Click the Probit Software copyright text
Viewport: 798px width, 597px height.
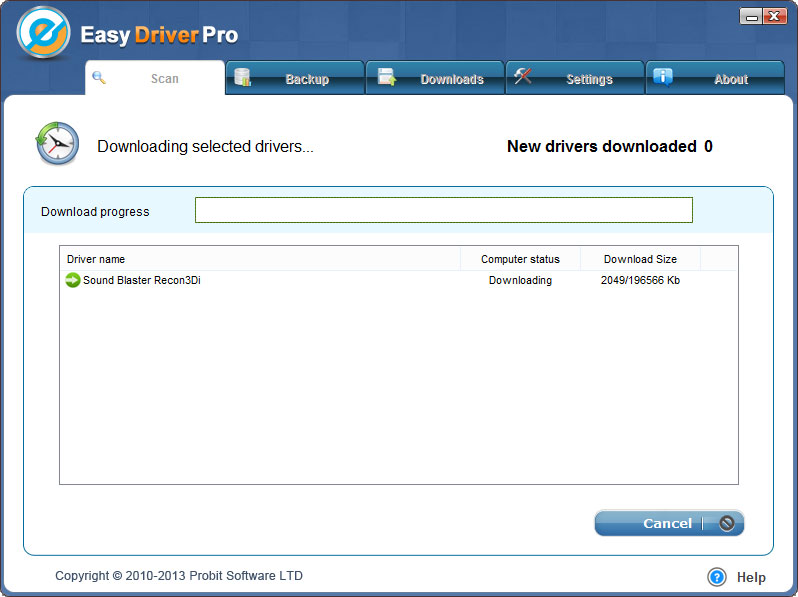pos(179,576)
